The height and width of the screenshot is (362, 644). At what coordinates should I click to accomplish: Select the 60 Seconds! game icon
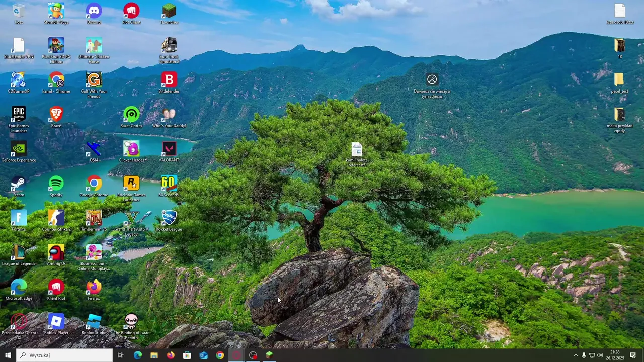click(x=169, y=186)
